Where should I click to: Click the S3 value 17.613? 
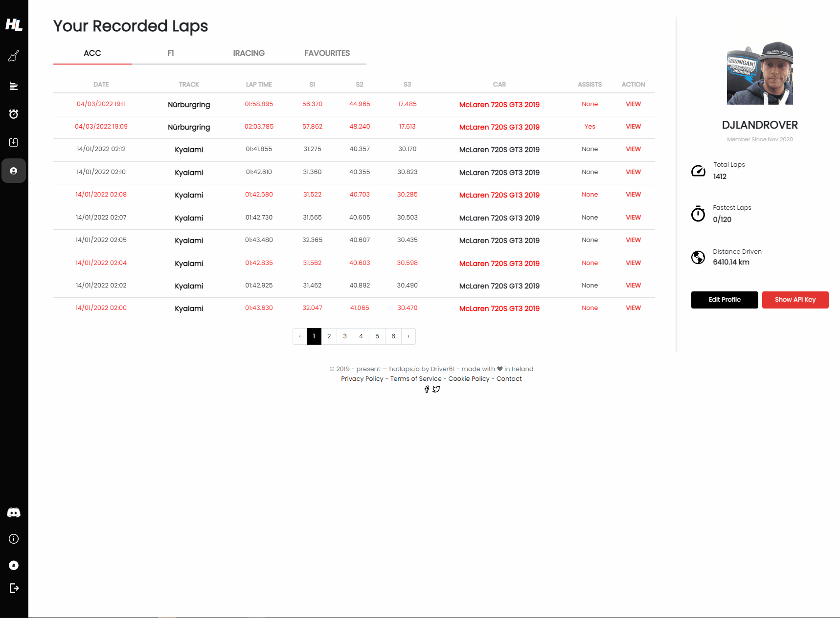point(407,127)
